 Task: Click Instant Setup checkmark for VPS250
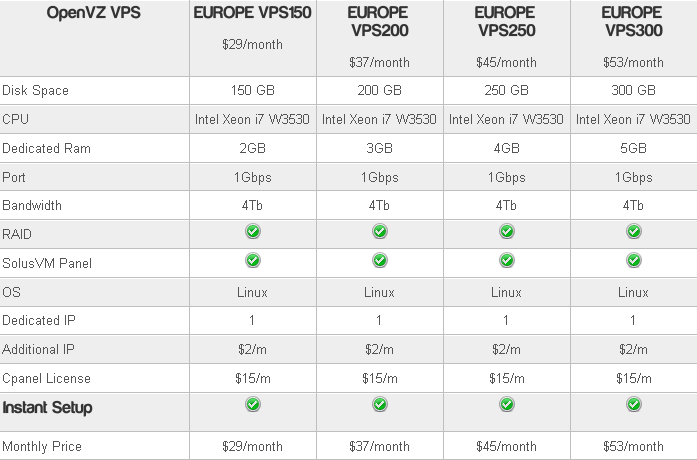[507, 404]
